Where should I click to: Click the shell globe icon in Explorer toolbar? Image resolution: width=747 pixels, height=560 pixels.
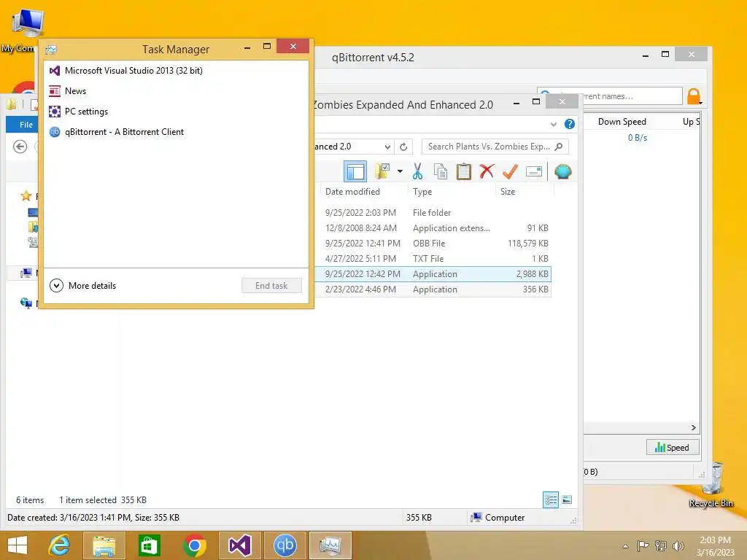click(x=562, y=171)
